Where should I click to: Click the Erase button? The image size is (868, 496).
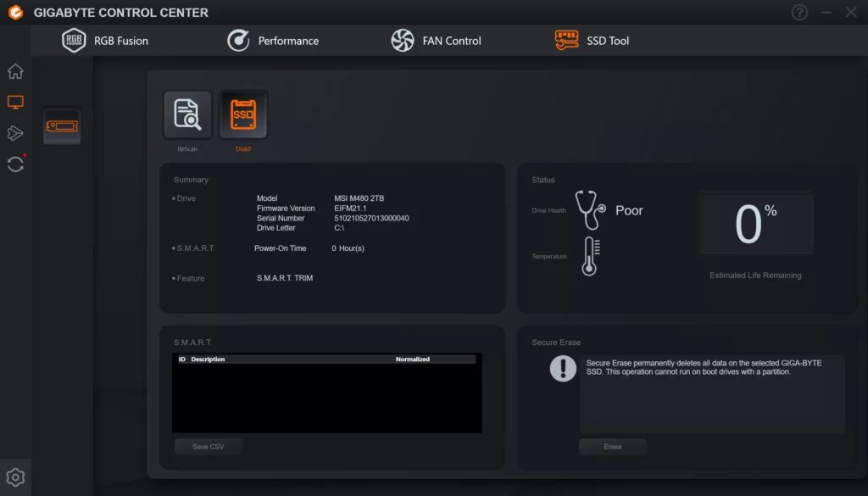point(613,447)
